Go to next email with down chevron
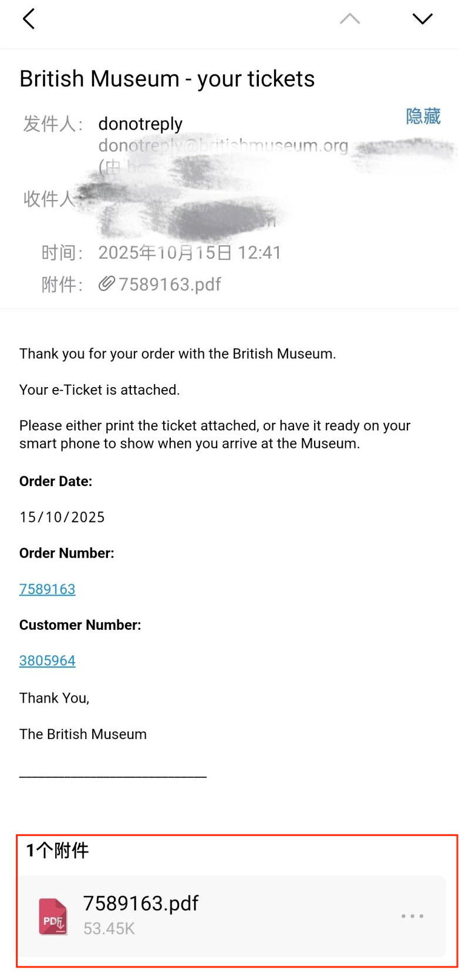 click(x=422, y=19)
